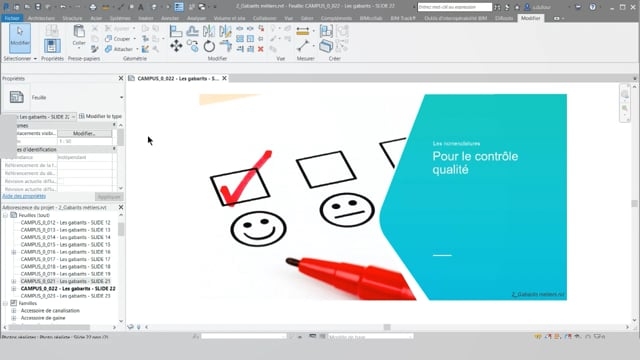Select sheet CAMPUS_0_014 - SLIDE 14
This screenshot has width=640, height=360.
click(65, 237)
